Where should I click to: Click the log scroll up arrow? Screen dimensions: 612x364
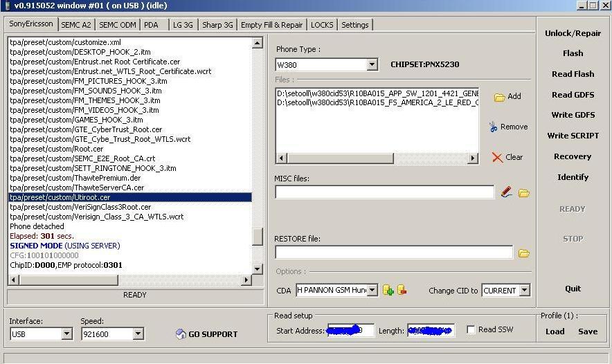[258, 42]
